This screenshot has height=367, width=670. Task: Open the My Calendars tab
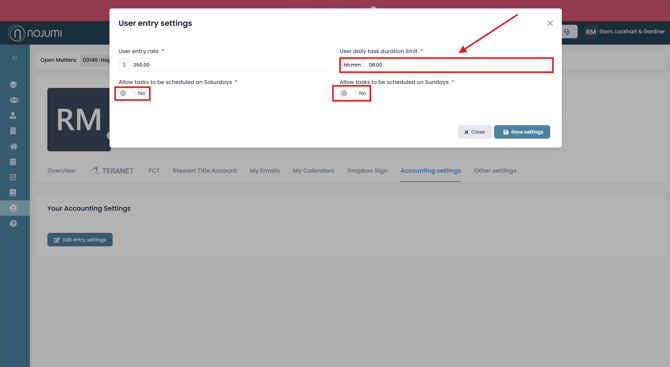pyautogui.click(x=314, y=170)
